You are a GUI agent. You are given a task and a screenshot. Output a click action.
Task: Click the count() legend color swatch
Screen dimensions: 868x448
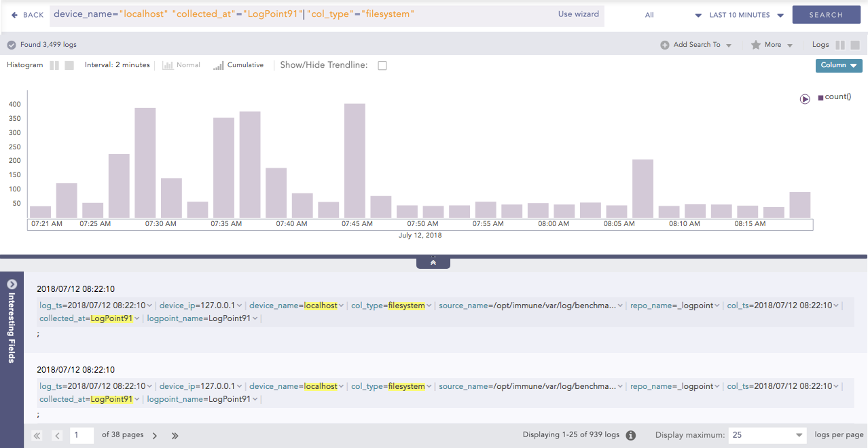pos(820,98)
